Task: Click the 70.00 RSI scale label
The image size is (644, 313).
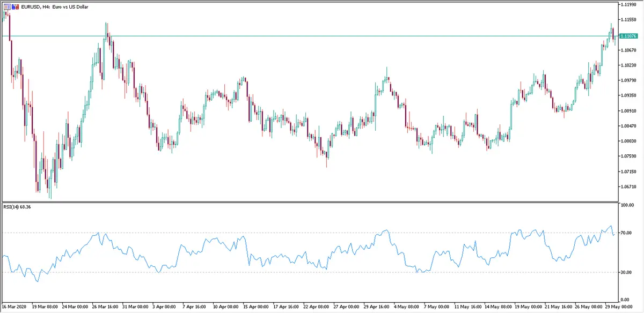Action: (626, 233)
